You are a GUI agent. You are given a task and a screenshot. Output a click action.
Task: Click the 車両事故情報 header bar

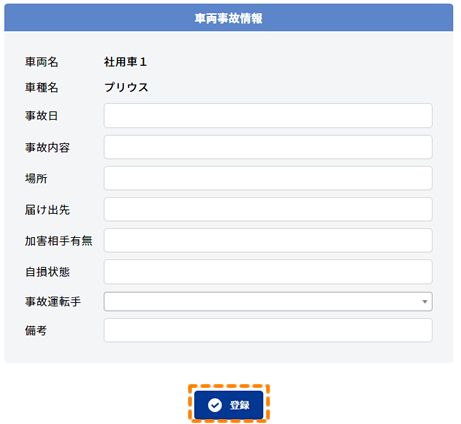229,18
